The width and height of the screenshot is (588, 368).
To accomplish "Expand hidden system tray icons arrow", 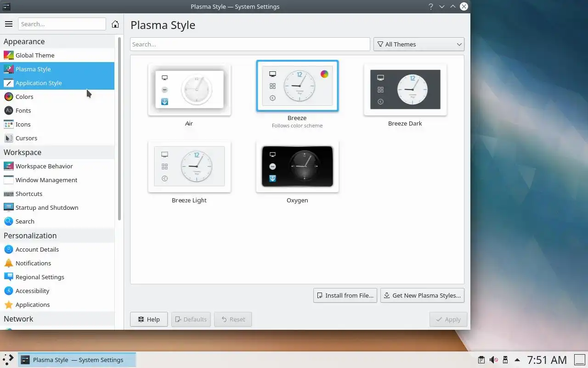I will click(517, 360).
